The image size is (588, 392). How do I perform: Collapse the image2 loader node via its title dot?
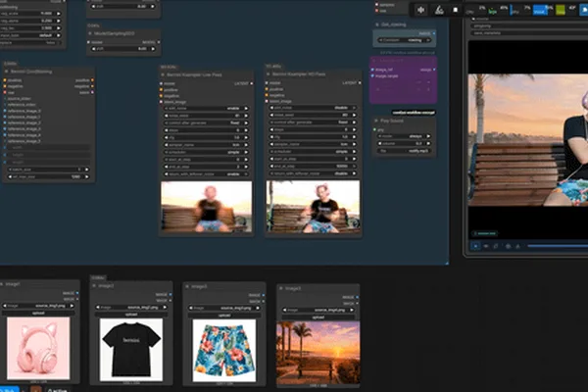tap(94, 286)
